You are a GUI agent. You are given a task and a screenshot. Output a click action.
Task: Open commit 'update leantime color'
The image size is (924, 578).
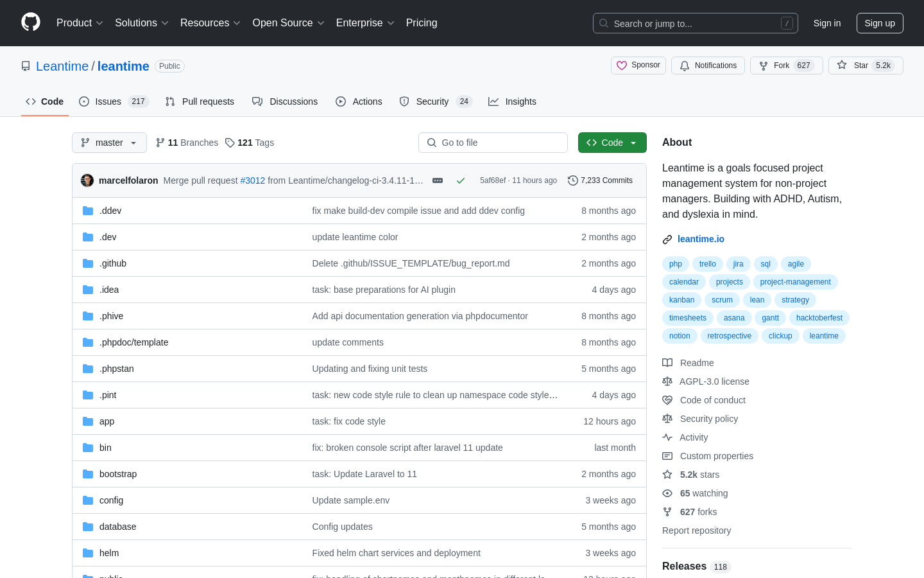tap(355, 237)
